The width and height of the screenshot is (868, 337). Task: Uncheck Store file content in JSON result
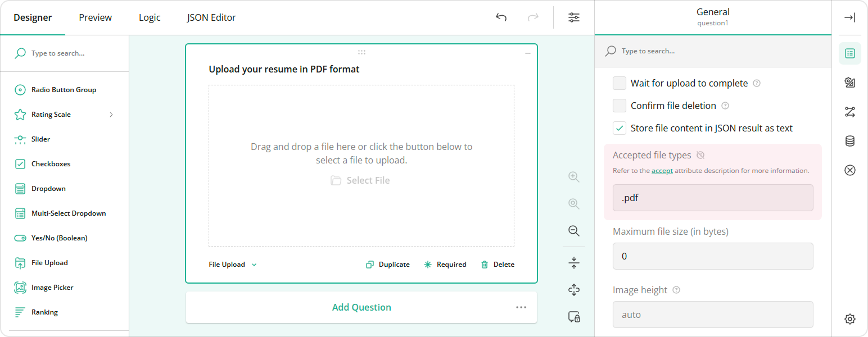[x=619, y=127]
